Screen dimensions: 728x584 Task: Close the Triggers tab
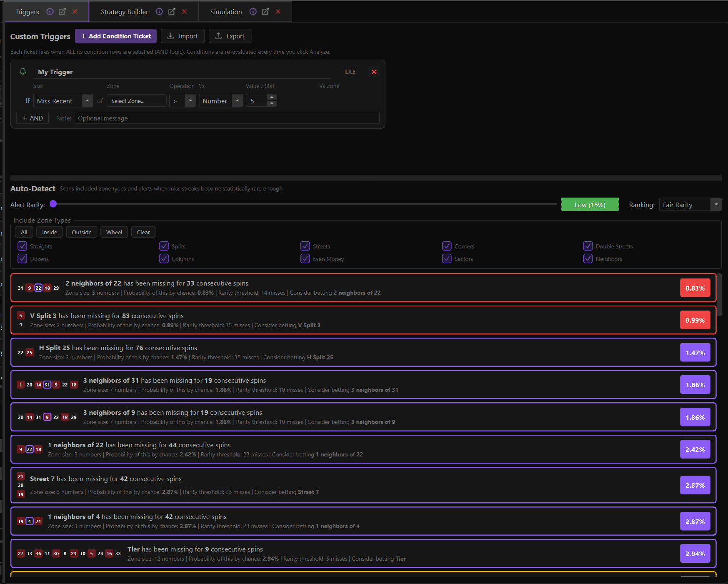pos(75,12)
